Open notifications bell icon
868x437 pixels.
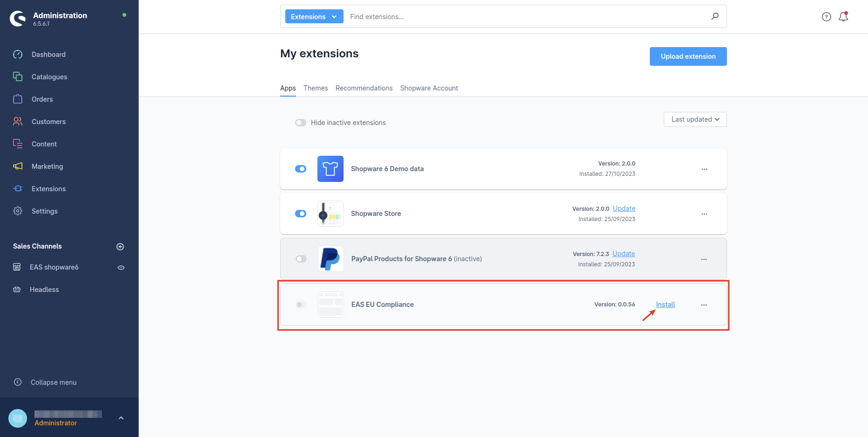(843, 17)
